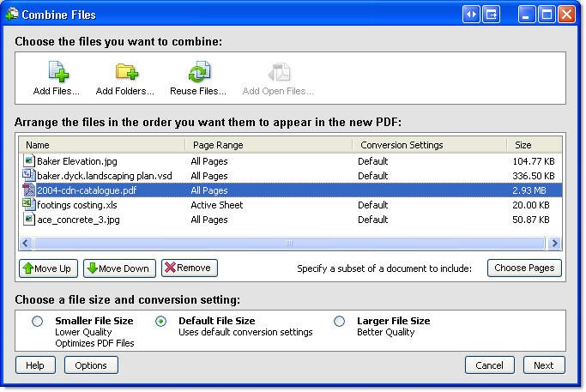Click the ace_concrete_3.jpg image icon
Image resolution: width=586 pixels, height=392 pixels.
[x=28, y=219]
